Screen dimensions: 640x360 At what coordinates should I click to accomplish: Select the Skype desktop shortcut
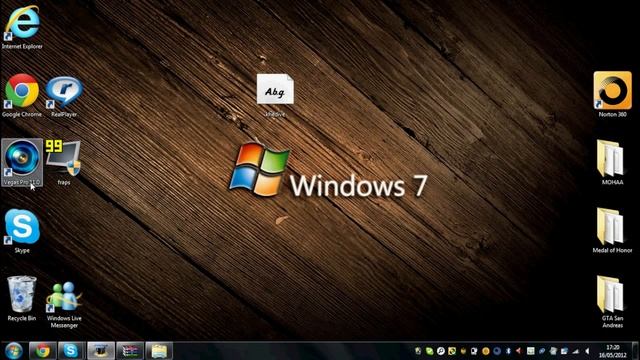point(22,231)
